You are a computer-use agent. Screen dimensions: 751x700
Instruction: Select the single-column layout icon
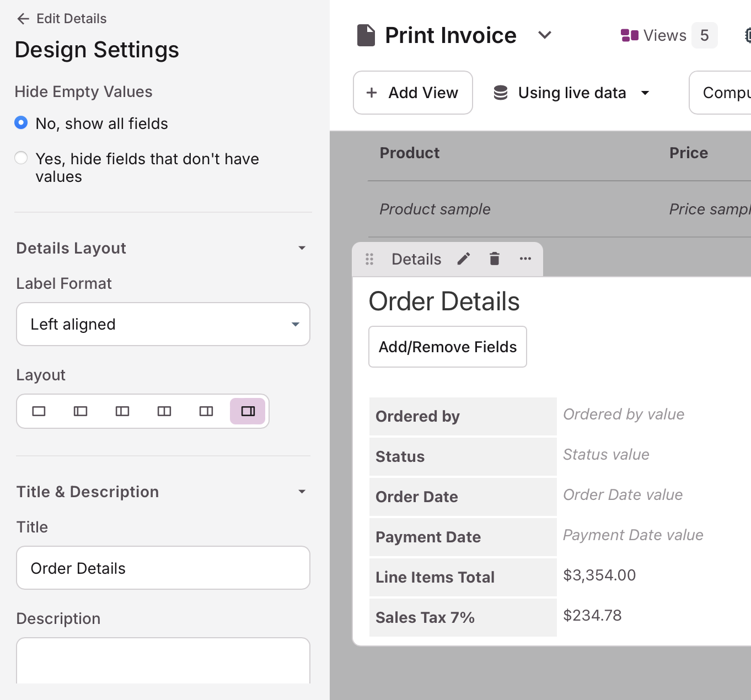pos(39,411)
